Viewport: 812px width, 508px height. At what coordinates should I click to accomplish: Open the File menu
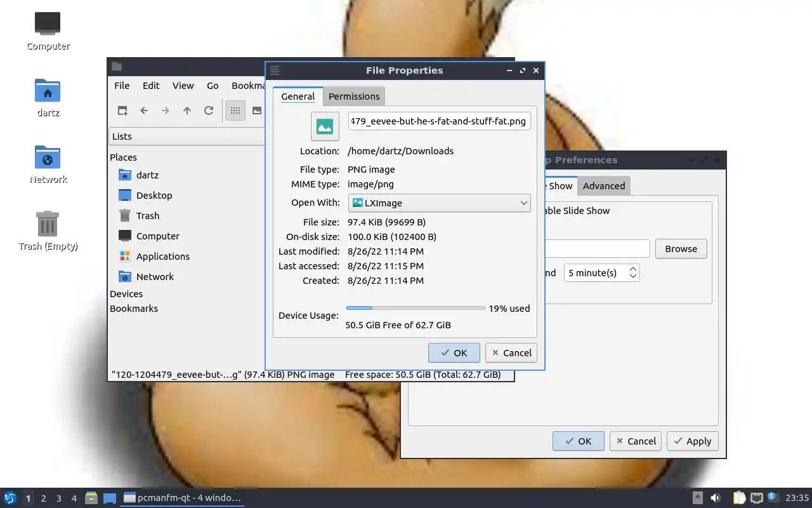click(122, 86)
